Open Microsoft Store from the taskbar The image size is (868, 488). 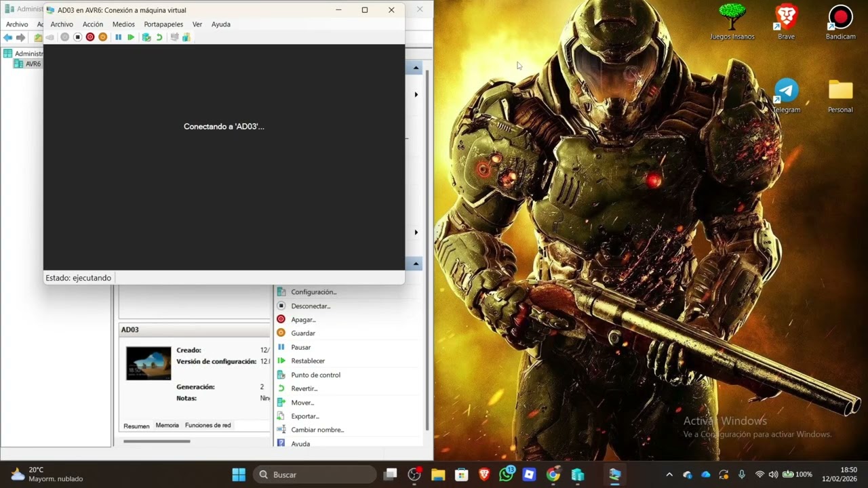[x=462, y=474]
